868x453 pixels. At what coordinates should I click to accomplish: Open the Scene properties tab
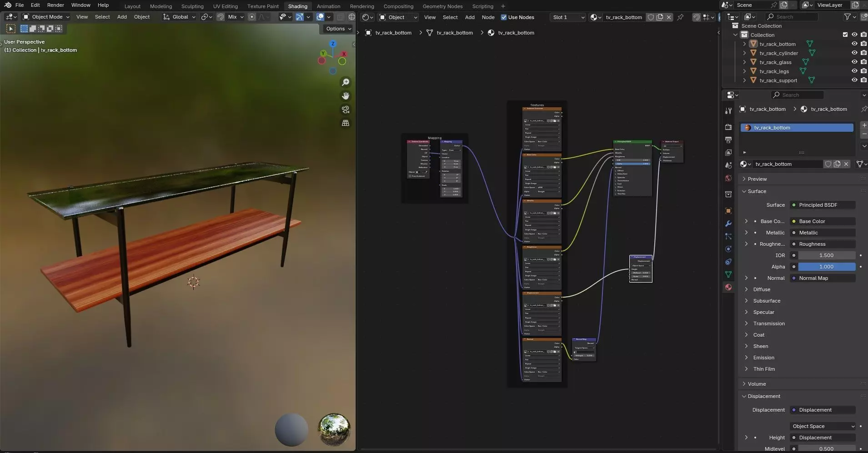coord(728,165)
